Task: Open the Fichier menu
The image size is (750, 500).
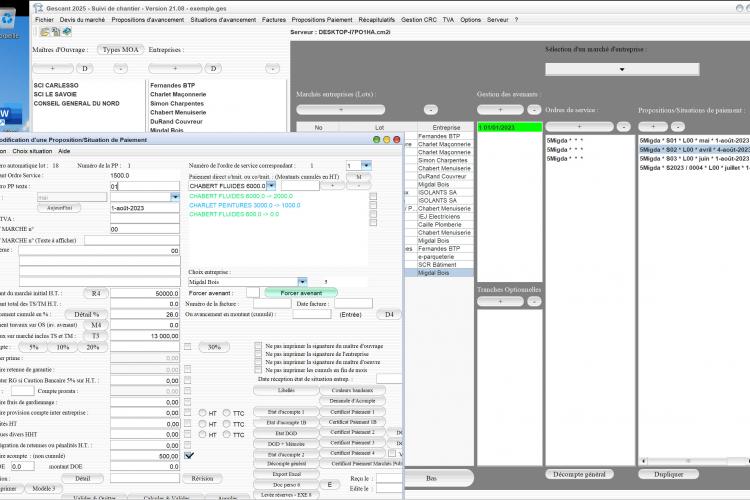Action: click(x=44, y=20)
